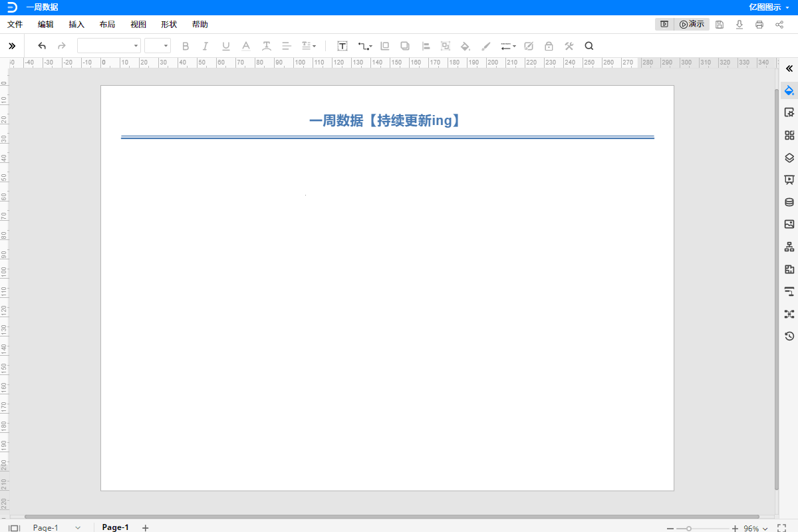Open the history panel in right sidebar
798x532 pixels.
coord(789,336)
